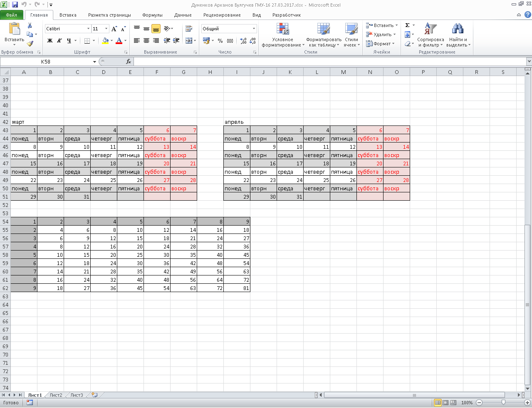Switch to Формулы ribbon tab
Viewport: 532px width, 408px height.
(152, 15)
